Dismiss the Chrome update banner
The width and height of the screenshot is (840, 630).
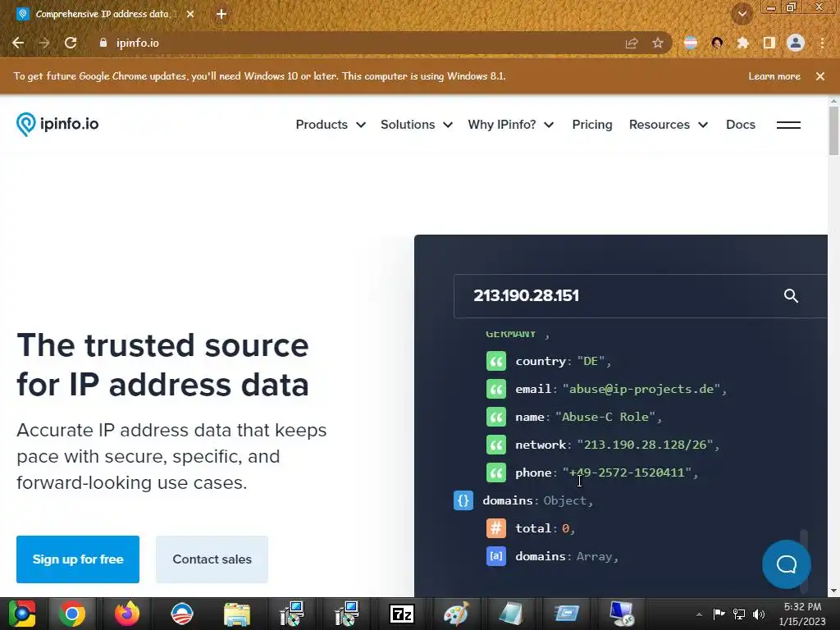819,76
